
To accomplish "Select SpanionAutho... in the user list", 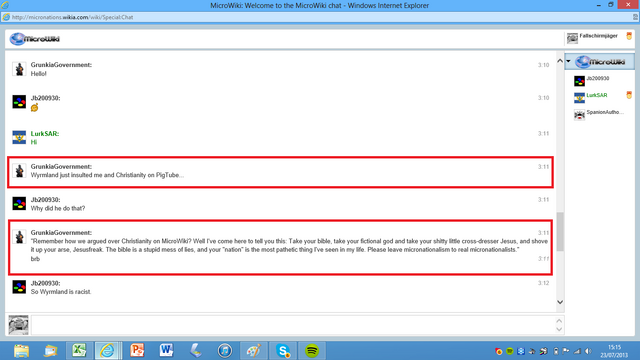I will 600,114.
